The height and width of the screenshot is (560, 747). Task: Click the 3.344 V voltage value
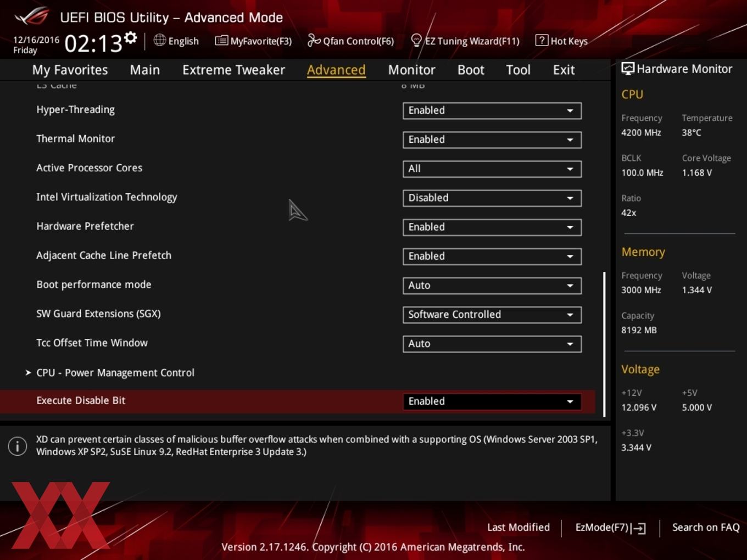click(x=636, y=447)
